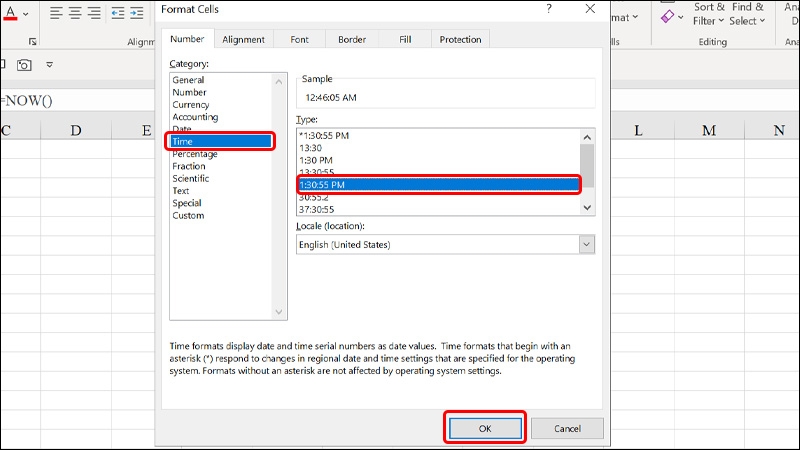Click the dialog Help question mark

548,9
